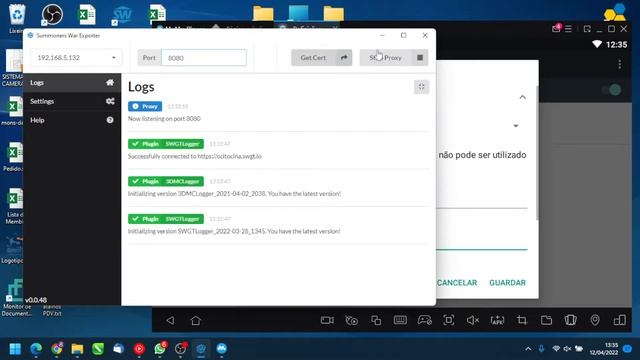640x360 pixels.
Task: Click the Proxy log label badge
Action: point(145,106)
